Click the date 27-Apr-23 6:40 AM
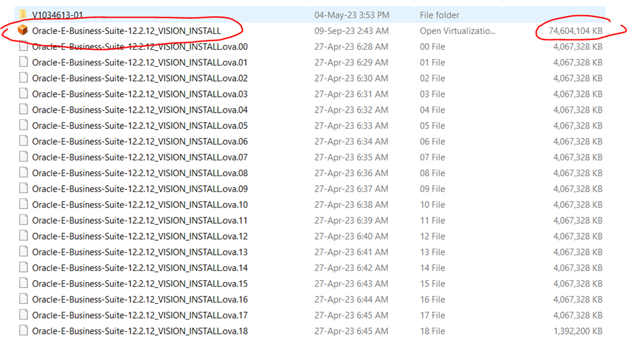This screenshot has width=639, height=364. click(351, 236)
